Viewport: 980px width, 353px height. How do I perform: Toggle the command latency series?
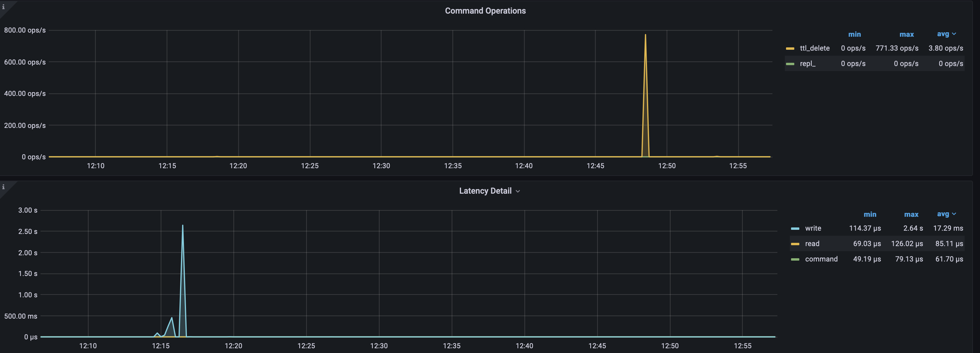point(821,259)
